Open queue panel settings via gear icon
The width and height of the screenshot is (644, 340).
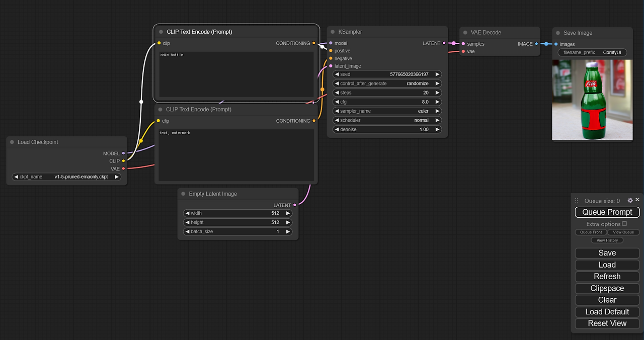(x=630, y=200)
